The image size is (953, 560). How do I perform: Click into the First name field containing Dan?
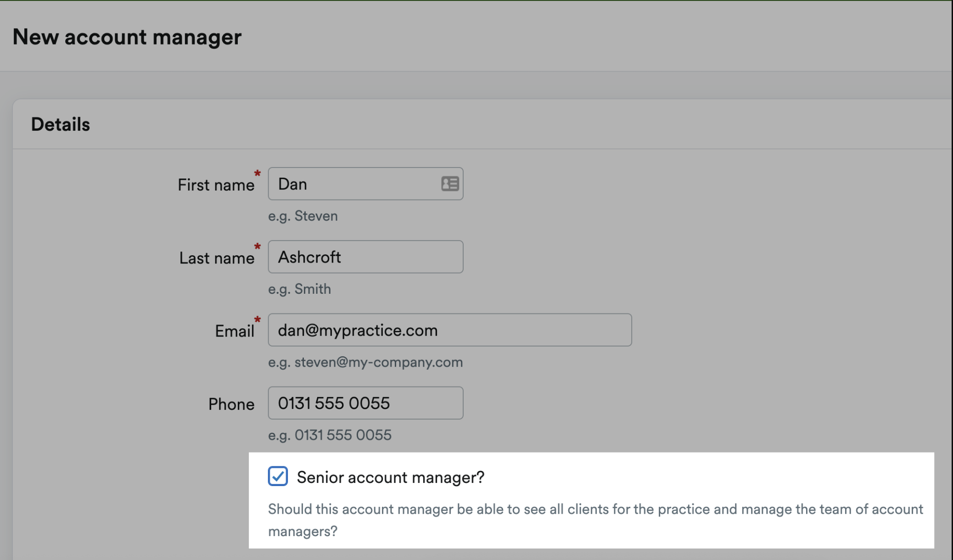365,184
